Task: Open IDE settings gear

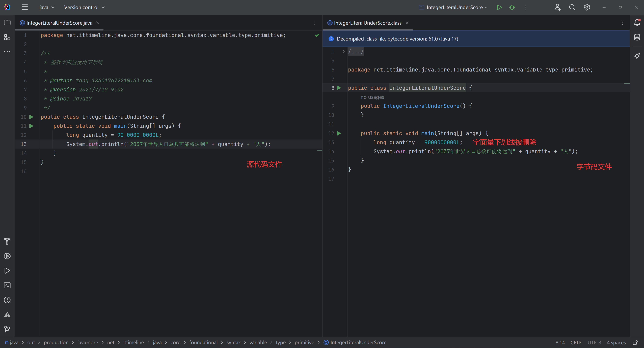Action: tap(587, 7)
